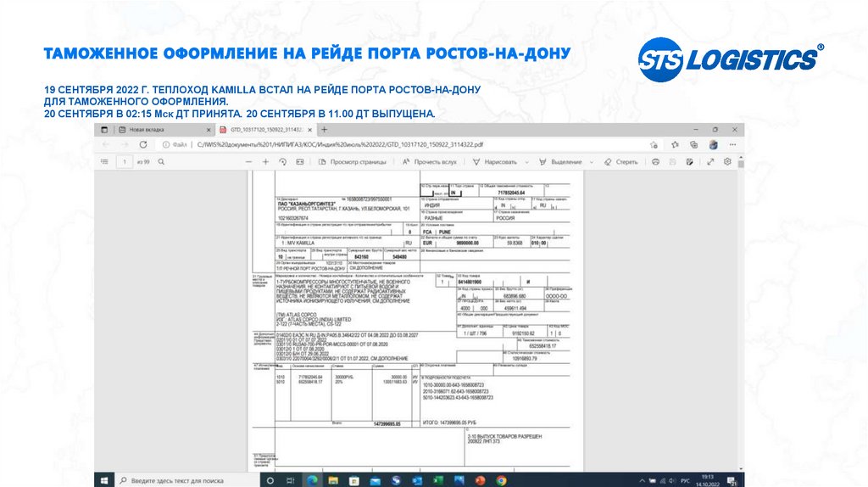This screenshot has height=487, width=868.
Task: Click the zoom out minus button
Action: [x=248, y=161]
